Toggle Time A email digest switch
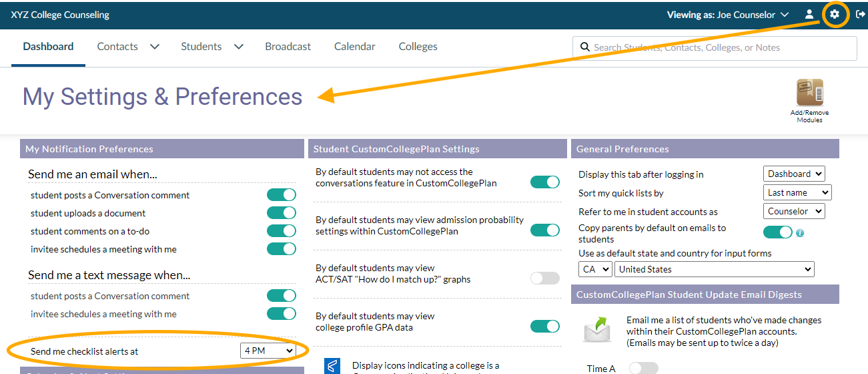This screenshot has height=374, width=868. (643, 368)
